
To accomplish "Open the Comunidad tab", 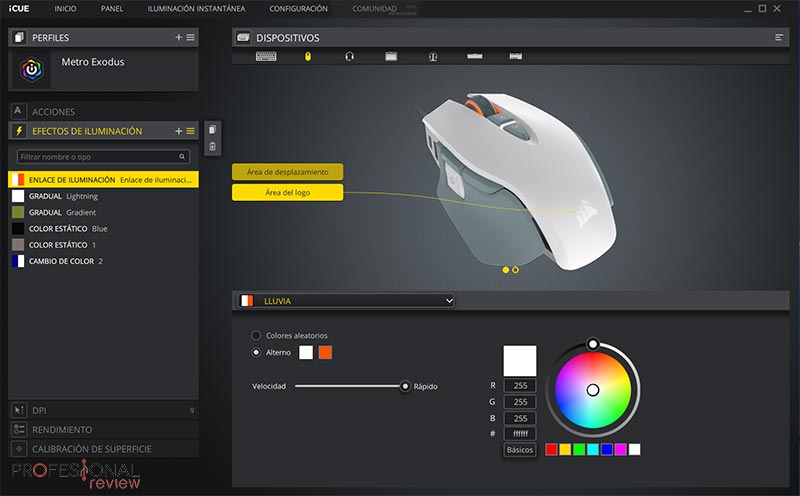I will (x=374, y=9).
